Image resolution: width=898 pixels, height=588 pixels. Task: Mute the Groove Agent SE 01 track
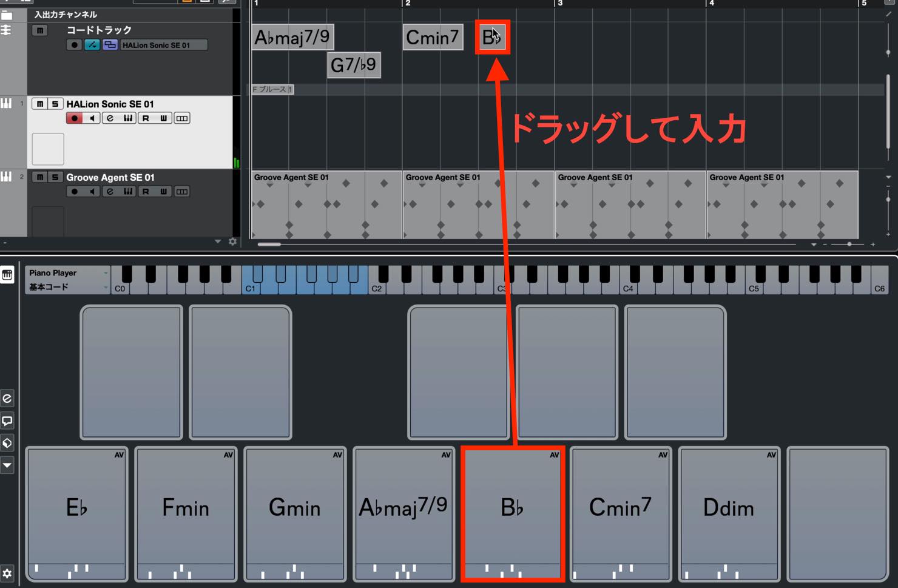pos(39,177)
